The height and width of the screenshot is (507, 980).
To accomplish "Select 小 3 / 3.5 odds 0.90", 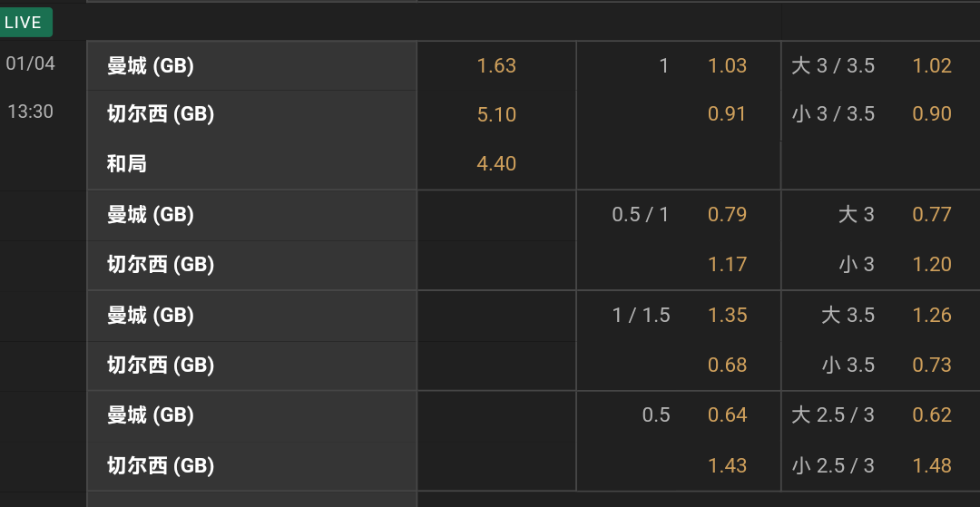I will [932, 114].
